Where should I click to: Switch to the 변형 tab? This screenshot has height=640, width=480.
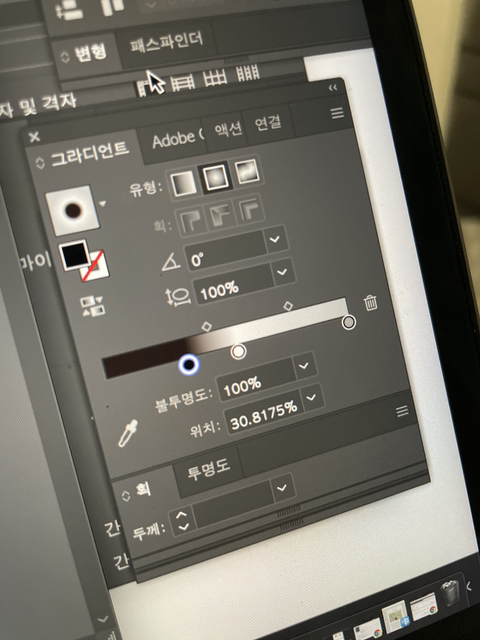click(x=90, y=53)
